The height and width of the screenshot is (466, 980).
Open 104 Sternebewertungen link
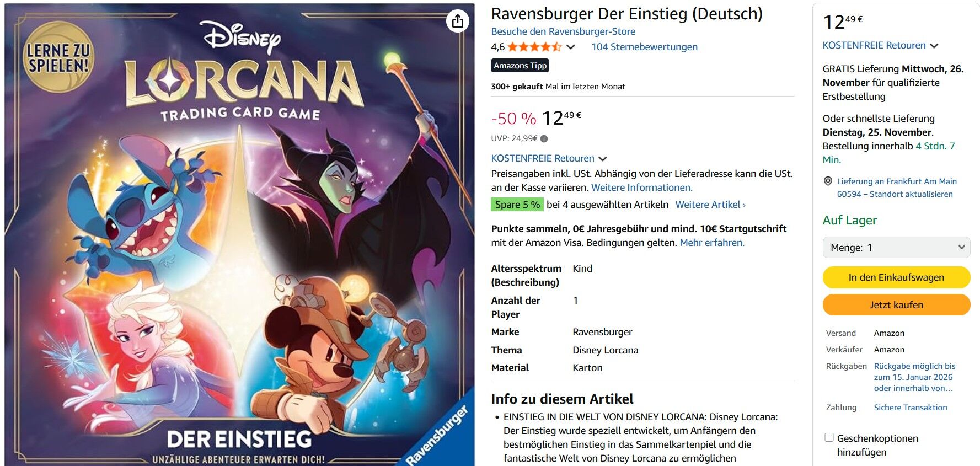click(644, 47)
